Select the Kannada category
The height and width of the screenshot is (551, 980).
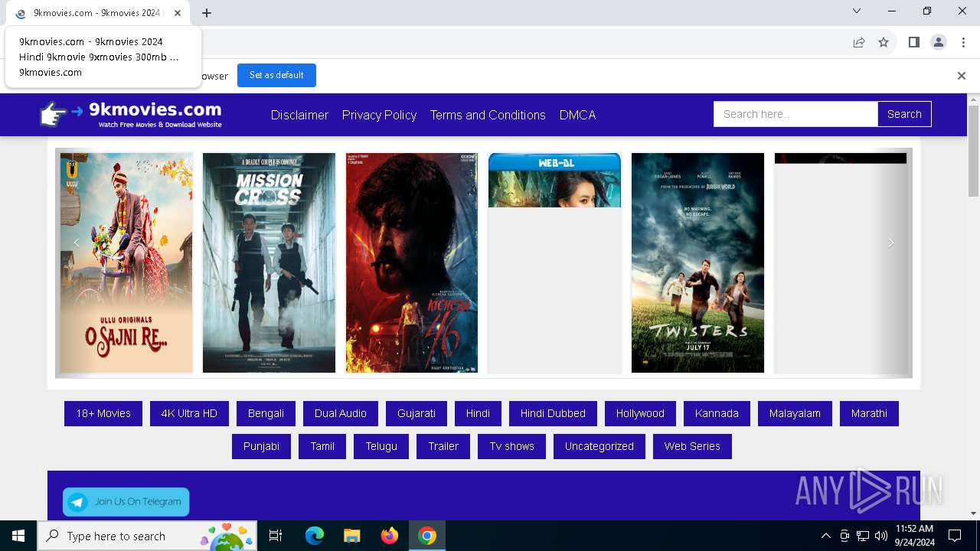tap(717, 413)
